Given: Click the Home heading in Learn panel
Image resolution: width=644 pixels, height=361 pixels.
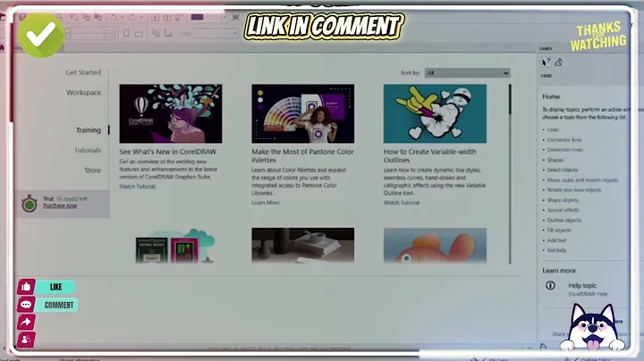Looking at the screenshot, I should [551, 97].
